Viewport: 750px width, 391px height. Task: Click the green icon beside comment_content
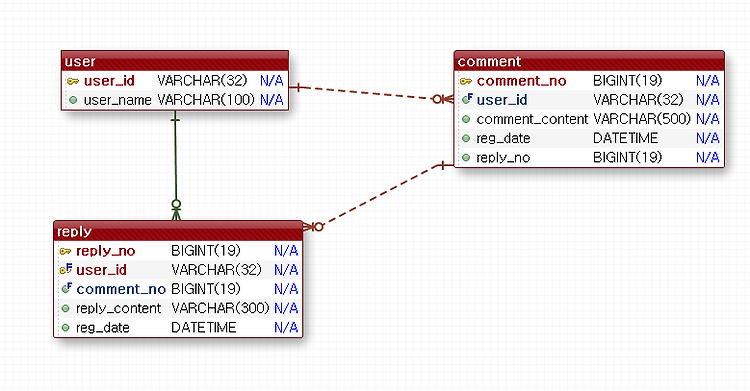click(x=466, y=119)
